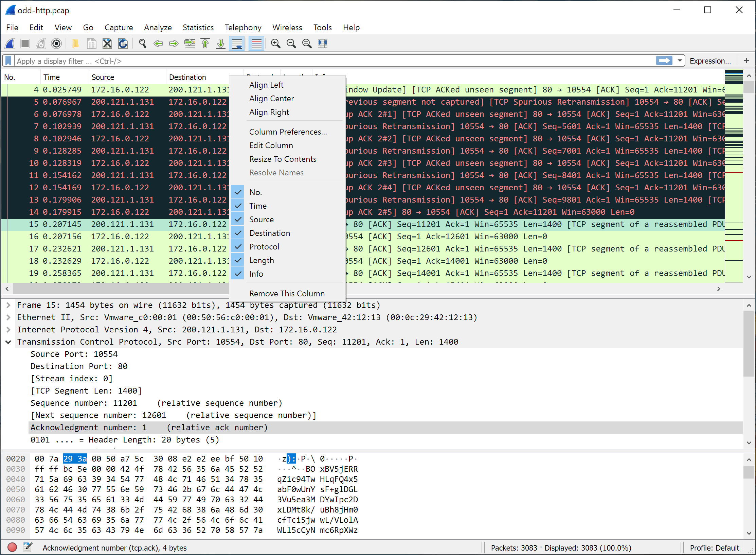Expand Internet Protocol Version 4 details
Screen dimensions: 756x555
point(8,329)
